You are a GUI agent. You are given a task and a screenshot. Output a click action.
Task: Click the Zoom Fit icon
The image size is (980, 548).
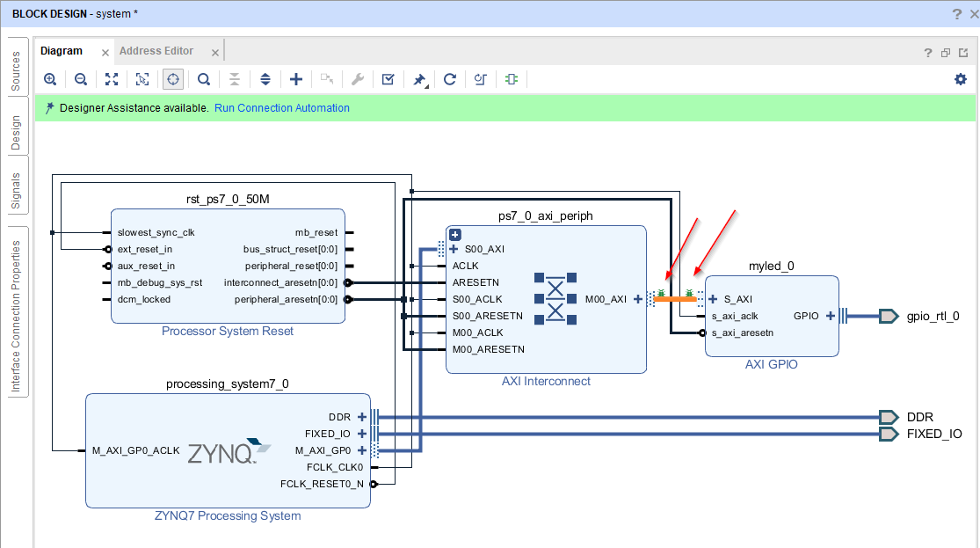point(111,79)
